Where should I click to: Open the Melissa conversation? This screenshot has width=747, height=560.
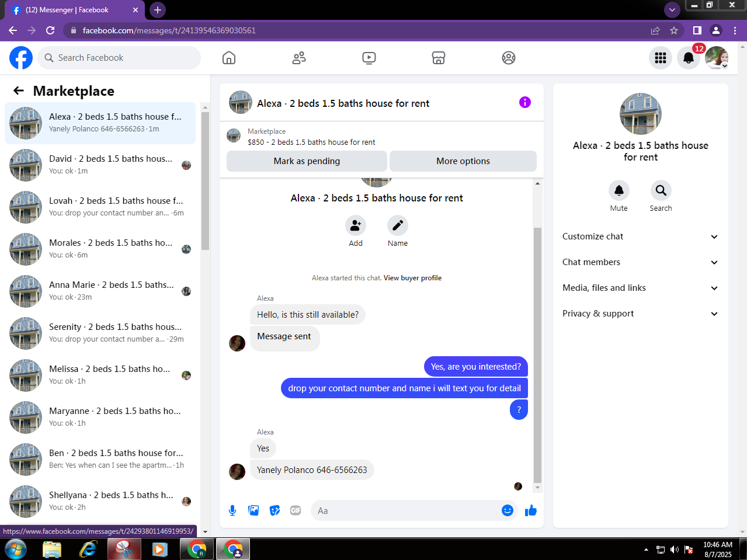pos(100,375)
